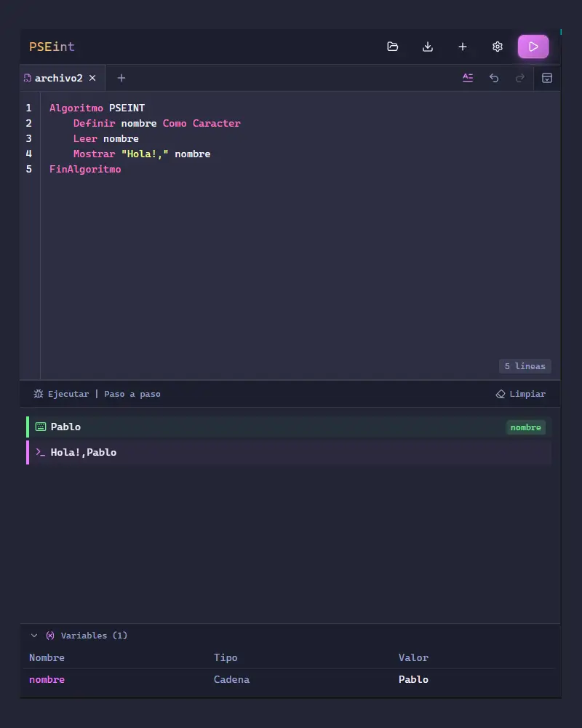Add a new tab next to archivo2
Image resolution: width=582 pixels, height=728 pixels.
click(x=121, y=78)
